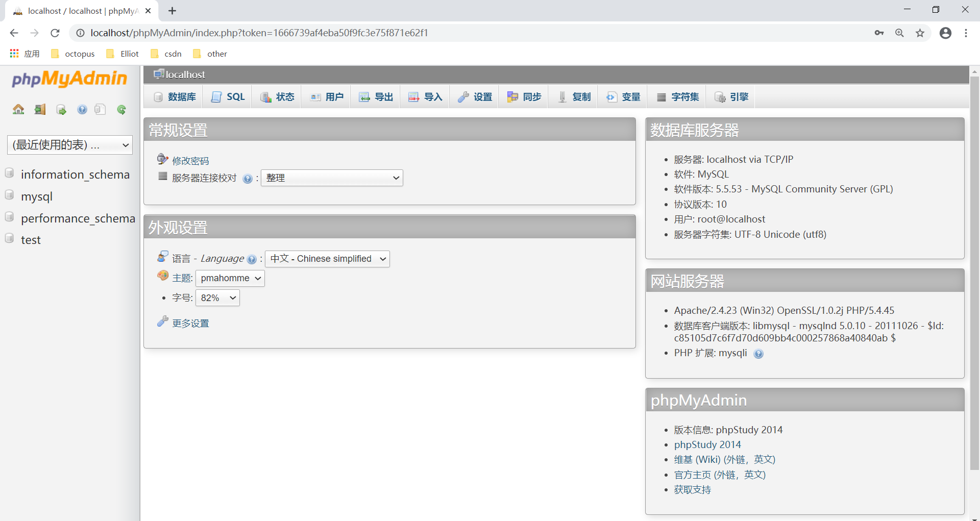Open the Chrome profile avatar
The height and width of the screenshot is (521, 980).
tap(945, 33)
